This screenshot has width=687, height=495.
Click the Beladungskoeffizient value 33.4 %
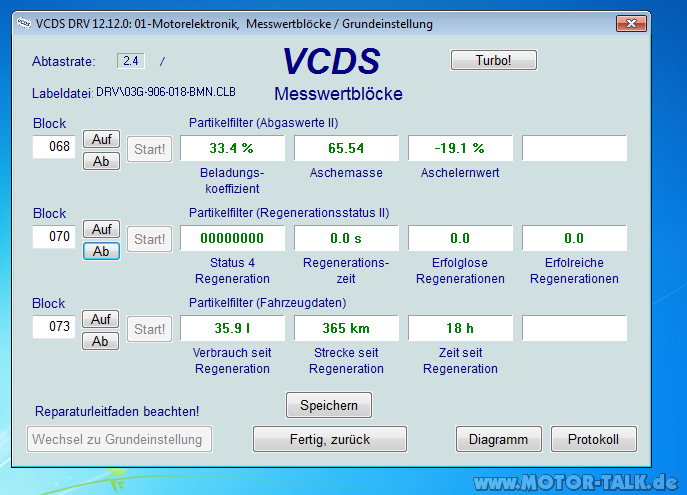[x=232, y=148]
